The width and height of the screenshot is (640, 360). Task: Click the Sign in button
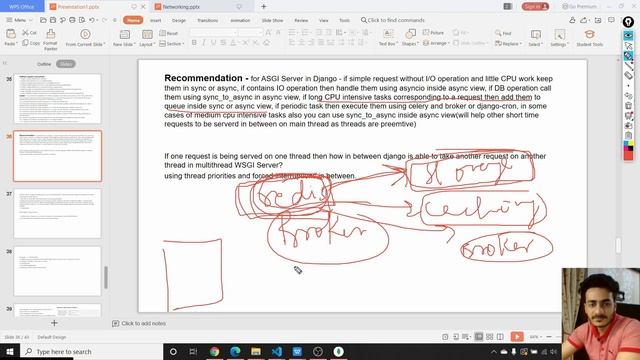(535, 7)
